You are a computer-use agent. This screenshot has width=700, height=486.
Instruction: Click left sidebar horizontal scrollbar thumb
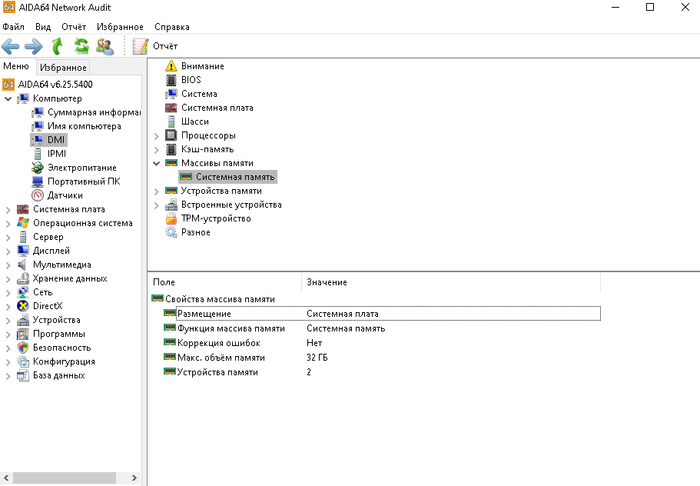point(64,478)
